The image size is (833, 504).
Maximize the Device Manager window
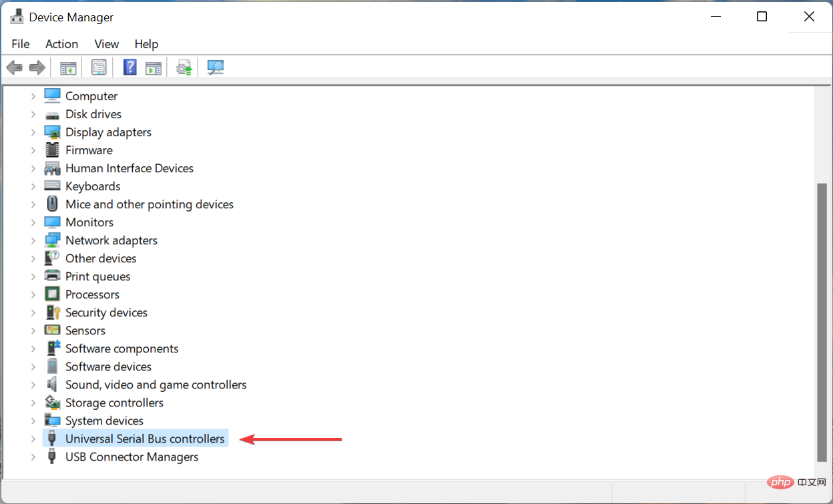click(x=762, y=17)
